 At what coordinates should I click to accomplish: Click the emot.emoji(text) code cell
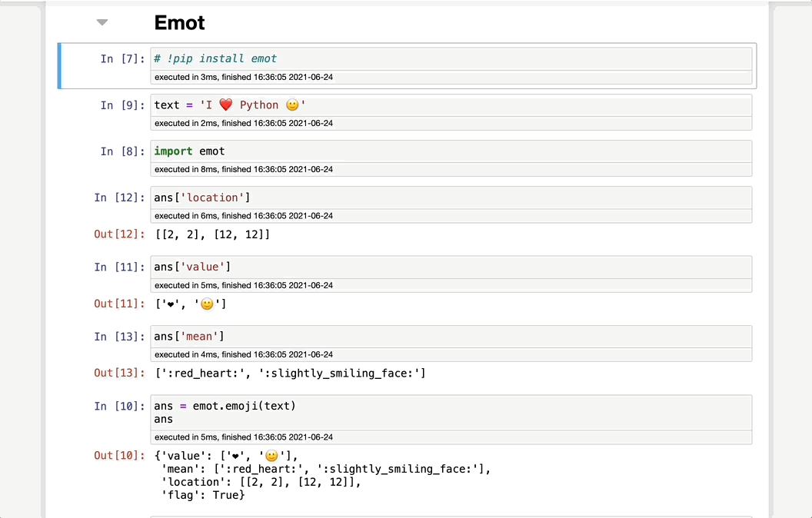(x=451, y=412)
